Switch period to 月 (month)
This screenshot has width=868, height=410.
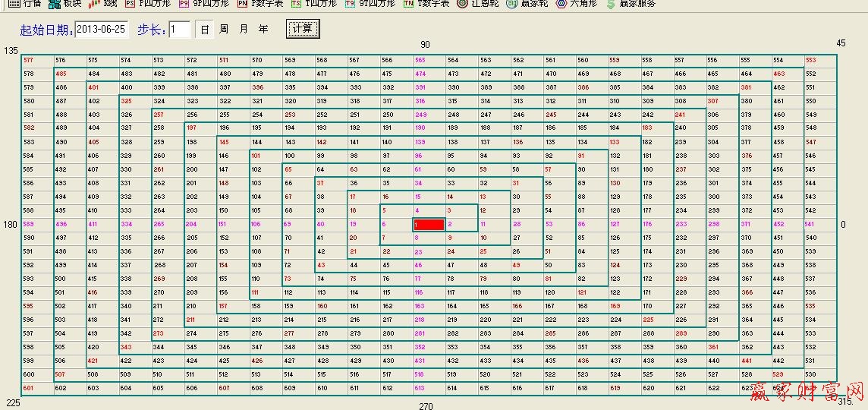point(244,30)
